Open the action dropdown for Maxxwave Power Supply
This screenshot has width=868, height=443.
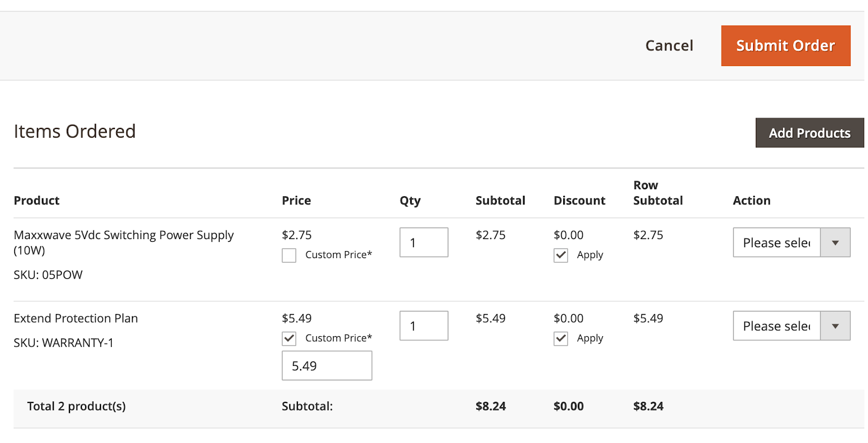[776, 242]
